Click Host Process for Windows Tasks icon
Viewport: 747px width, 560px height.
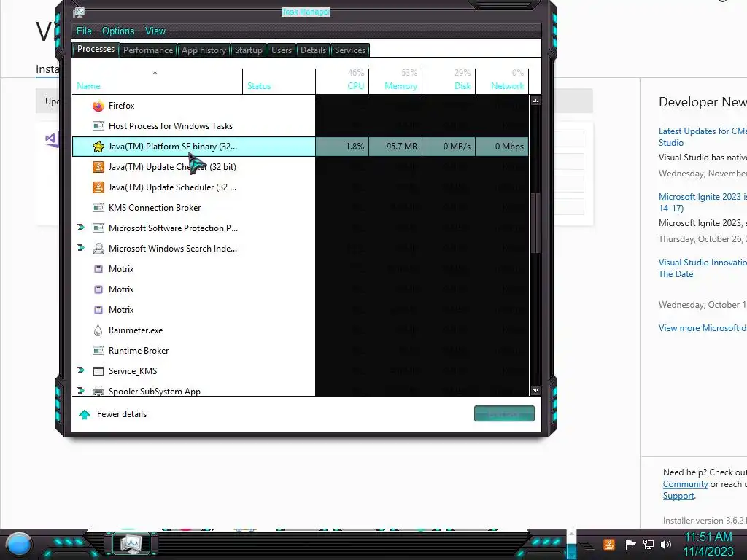coord(98,126)
